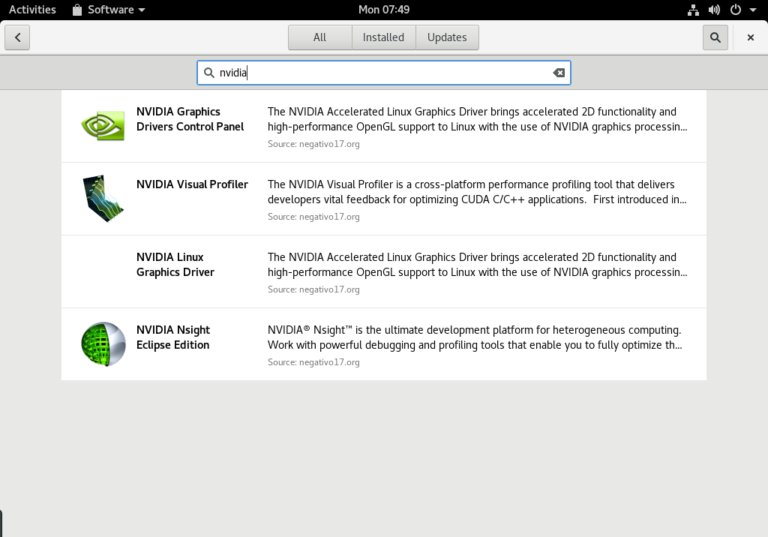Screen dimensions: 768x537
Task: Toggle the search magnifier button in header
Action: (715, 37)
